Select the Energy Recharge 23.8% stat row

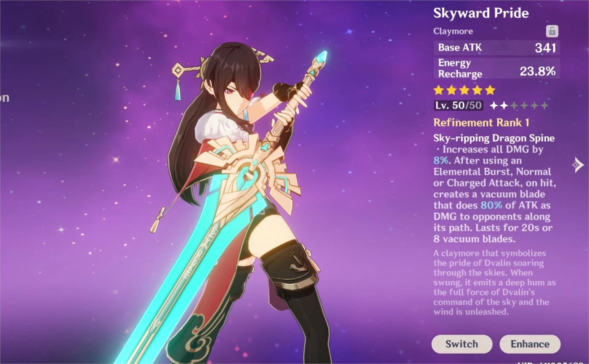pyautogui.click(x=497, y=69)
